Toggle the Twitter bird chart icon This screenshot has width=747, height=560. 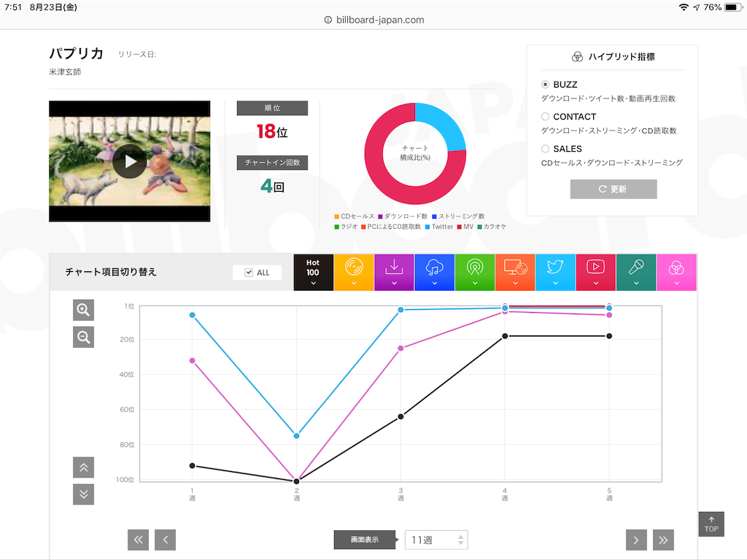[x=555, y=273]
